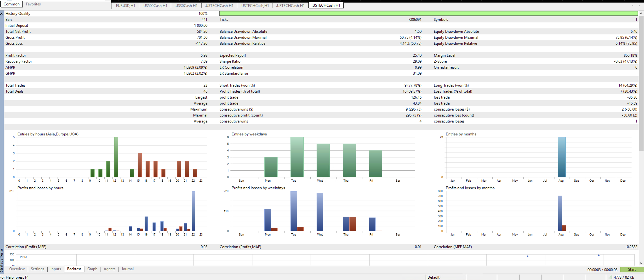Open the tester Settings tab
Viewport: 644px width, 280px height.
pos(37,269)
